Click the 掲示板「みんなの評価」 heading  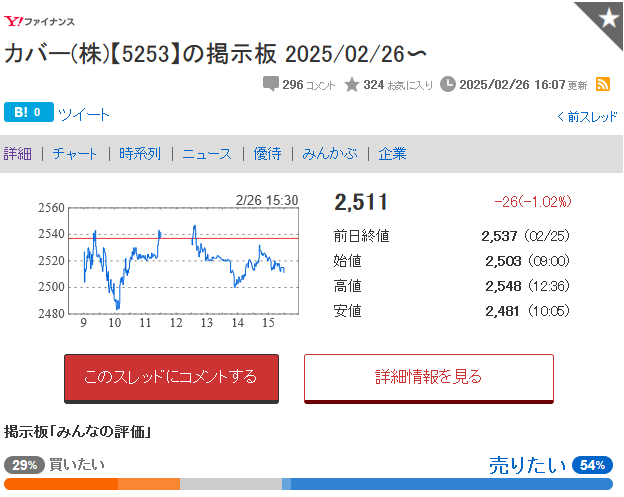78,432
